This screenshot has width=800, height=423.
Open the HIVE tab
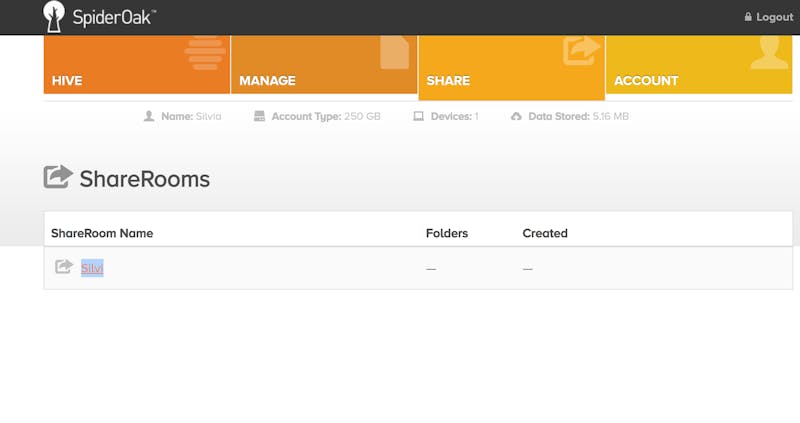137,65
